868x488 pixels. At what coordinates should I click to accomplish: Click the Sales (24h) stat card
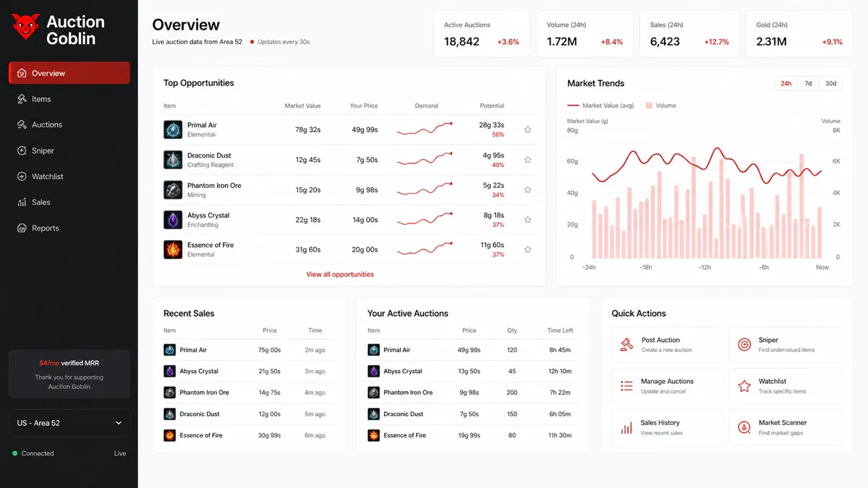pos(689,34)
